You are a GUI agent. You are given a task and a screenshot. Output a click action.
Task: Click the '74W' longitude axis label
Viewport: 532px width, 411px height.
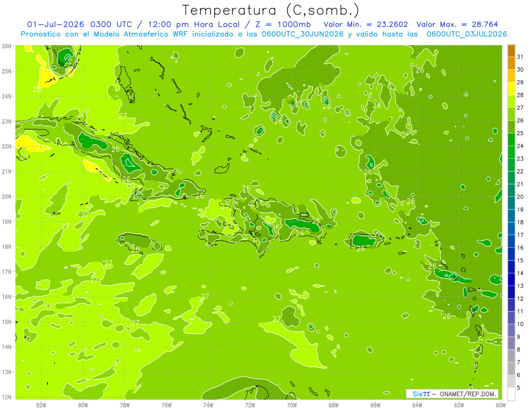click(x=208, y=404)
